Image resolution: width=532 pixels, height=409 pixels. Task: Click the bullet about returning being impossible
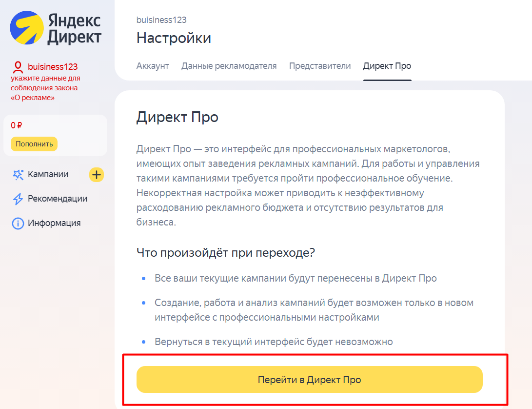pos(274,342)
